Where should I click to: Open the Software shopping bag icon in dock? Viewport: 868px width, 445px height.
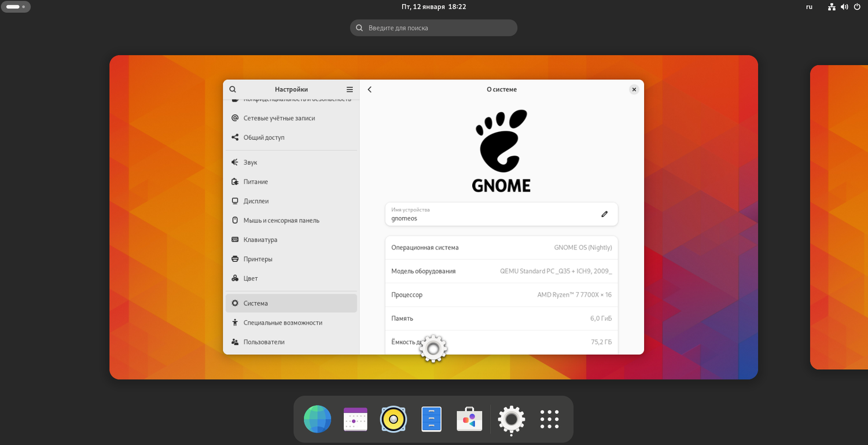(x=469, y=419)
